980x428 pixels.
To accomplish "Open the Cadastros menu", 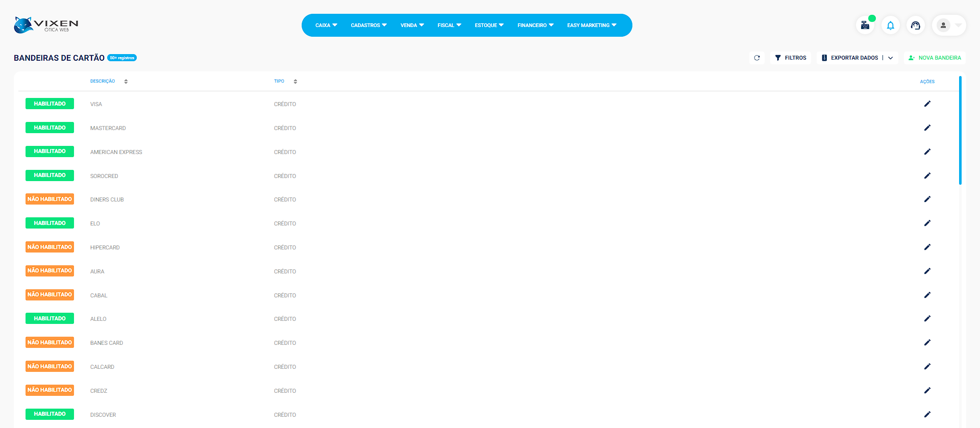I will (369, 26).
